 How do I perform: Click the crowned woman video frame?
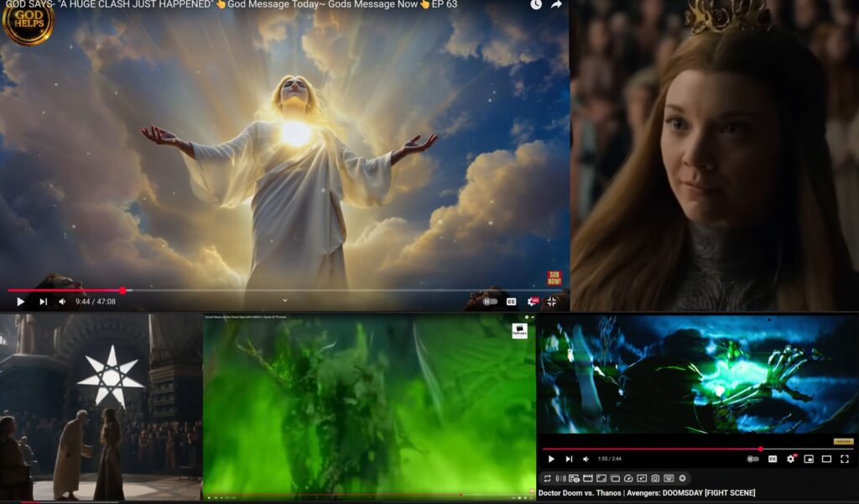point(715,156)
